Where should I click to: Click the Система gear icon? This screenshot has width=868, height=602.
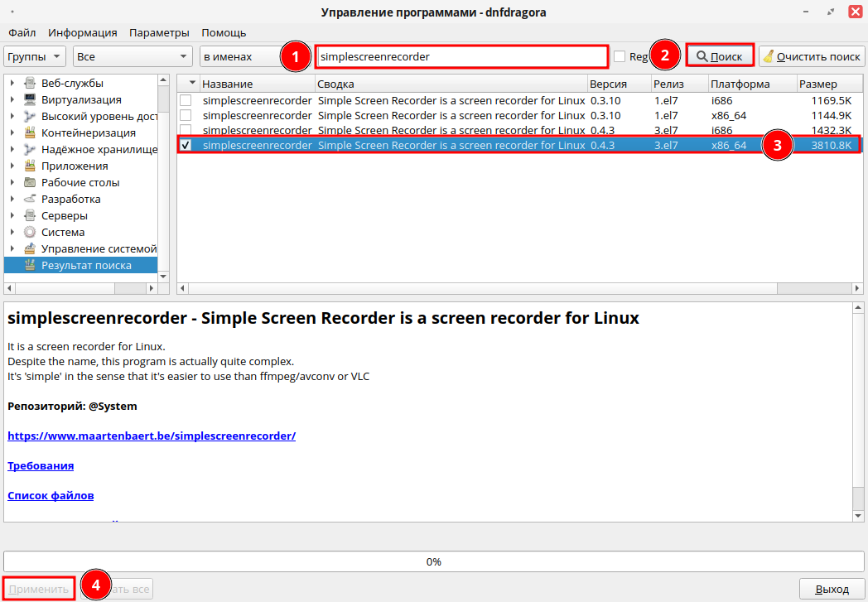(x=30, y=233)
